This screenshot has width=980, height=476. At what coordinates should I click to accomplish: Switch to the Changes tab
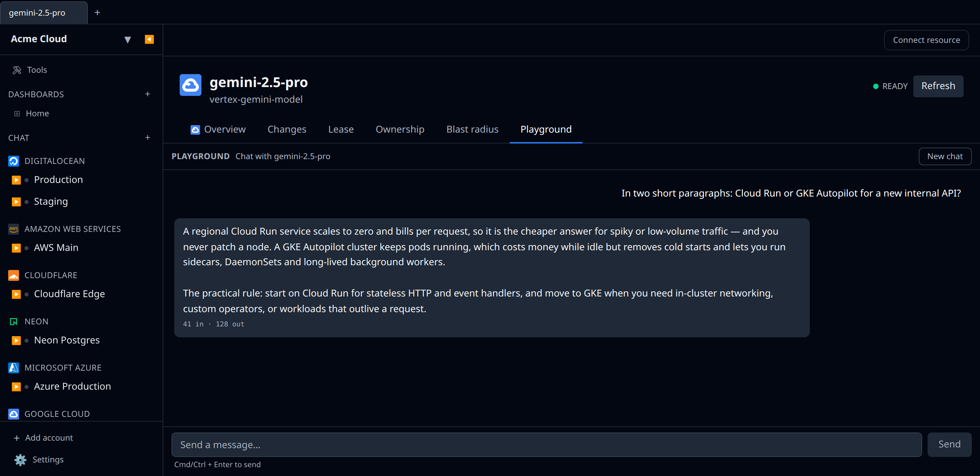[287, 129]
